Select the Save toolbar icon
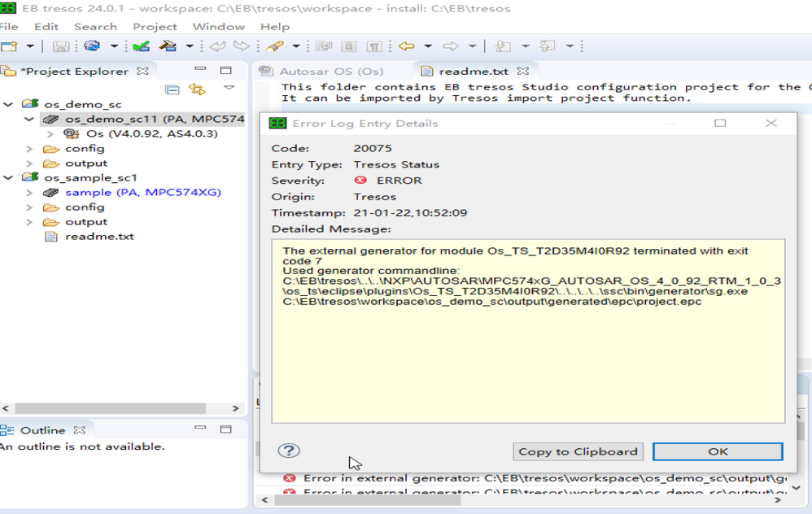Screen dimensions: 812x514 tap(61, 46)
